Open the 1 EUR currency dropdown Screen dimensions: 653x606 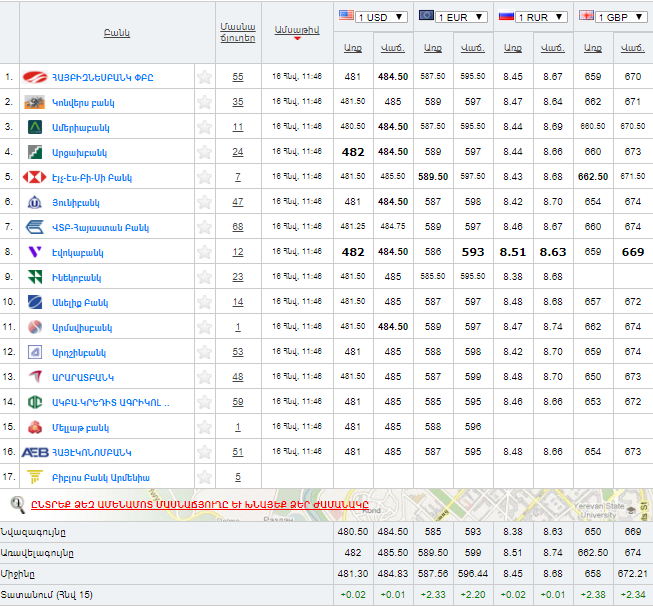[461, 17]
